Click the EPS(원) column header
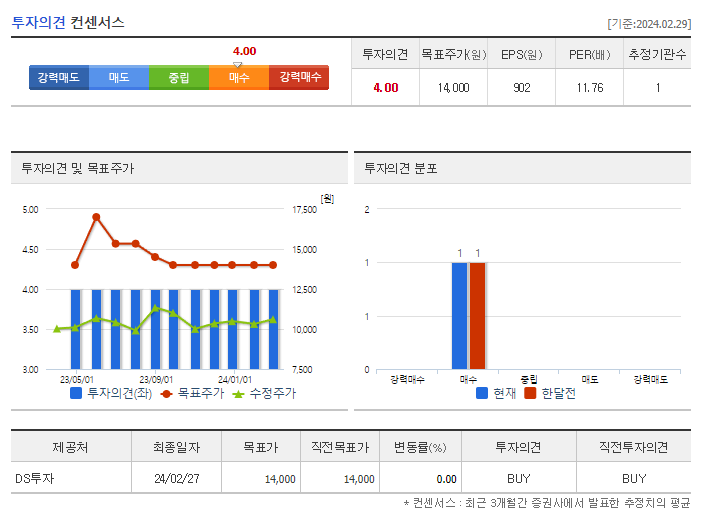The height and width of the screenshot is (518, 702). tap(522, 54)
